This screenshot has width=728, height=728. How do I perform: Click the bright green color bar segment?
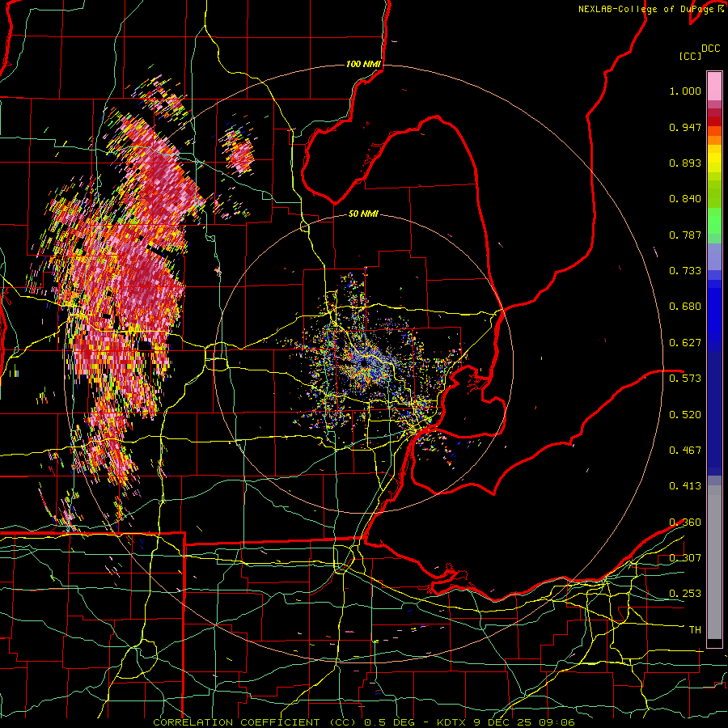tap(714, 221)
